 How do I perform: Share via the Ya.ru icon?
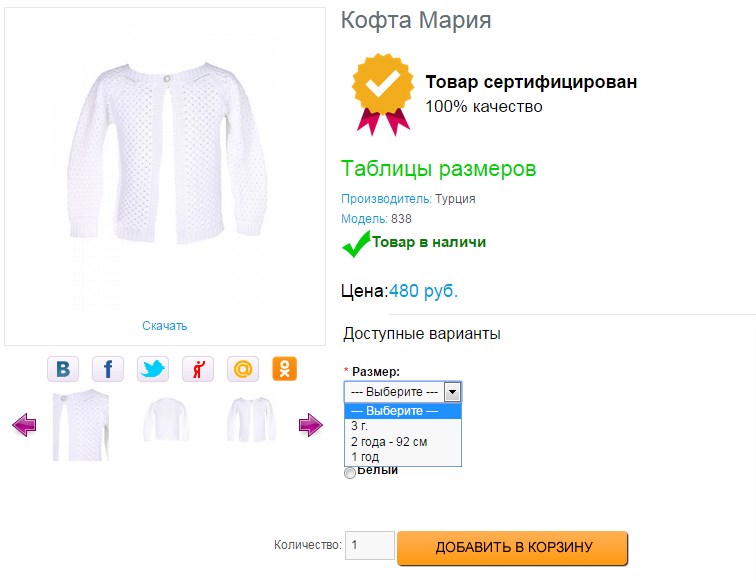(x=198, y=369)
